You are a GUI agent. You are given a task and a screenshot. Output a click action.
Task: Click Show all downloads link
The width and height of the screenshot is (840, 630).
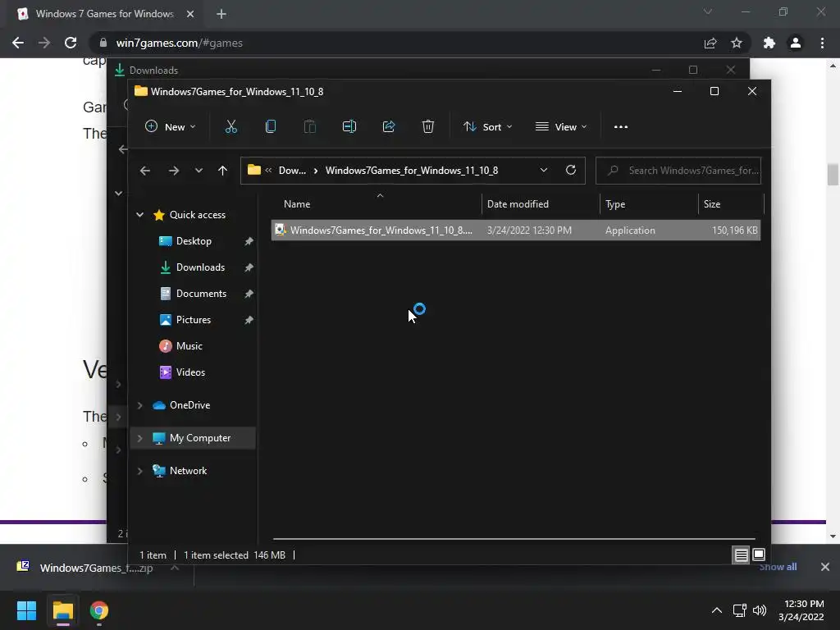click(778, 567)
